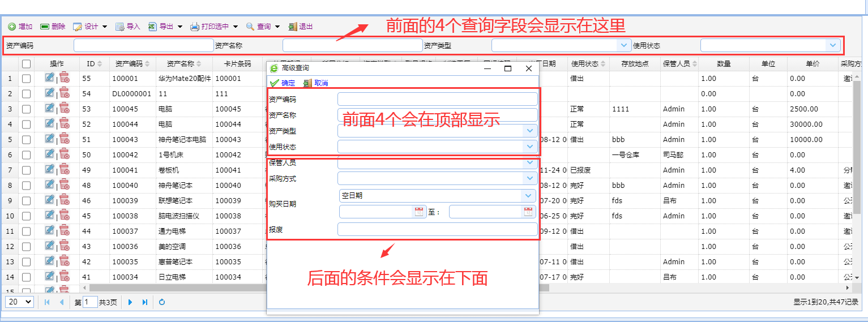Delete the row with ID 53
Image resolution: width=868 pixels, height=322 pixels.
tap(64, 108)
